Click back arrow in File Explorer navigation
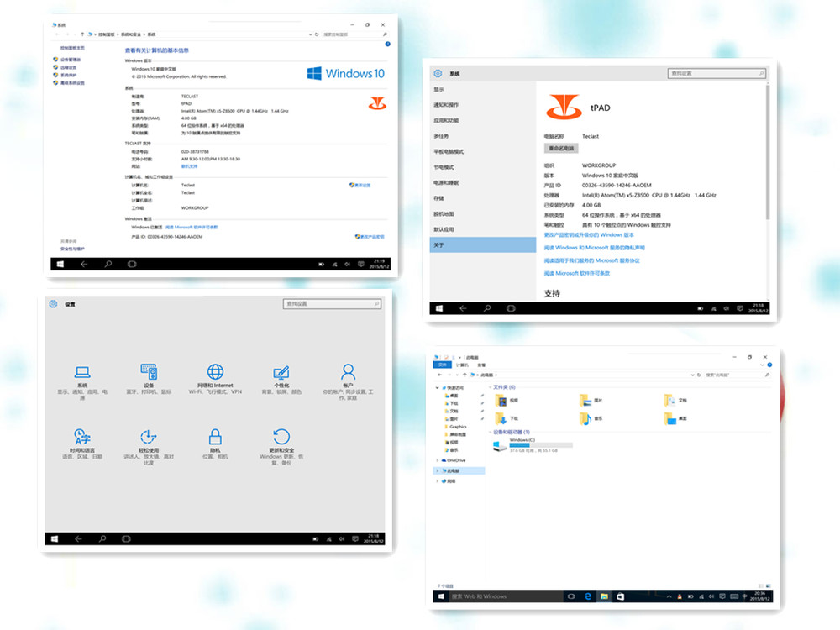The width and height of the screenshot is (840, 630). coord(440,375)
